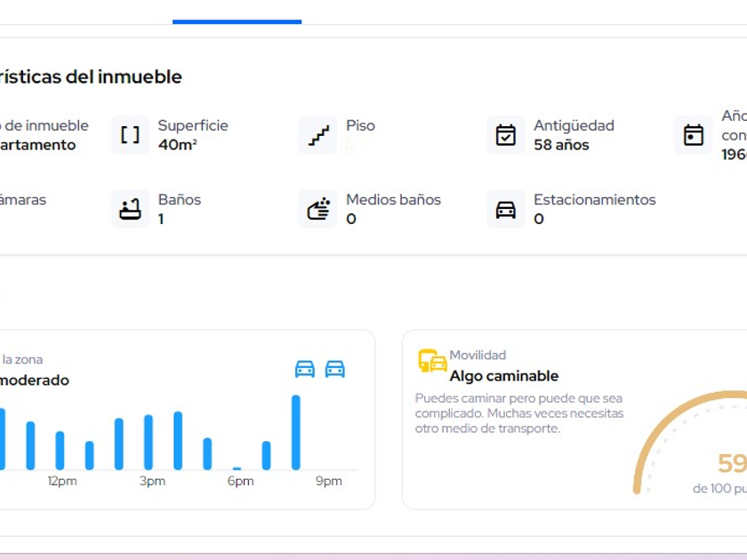Image resolution: width=747 pixels, height=560 pixels.
Task: Click the Antigüedad calendar-check icon
Action: click(505, 135)
